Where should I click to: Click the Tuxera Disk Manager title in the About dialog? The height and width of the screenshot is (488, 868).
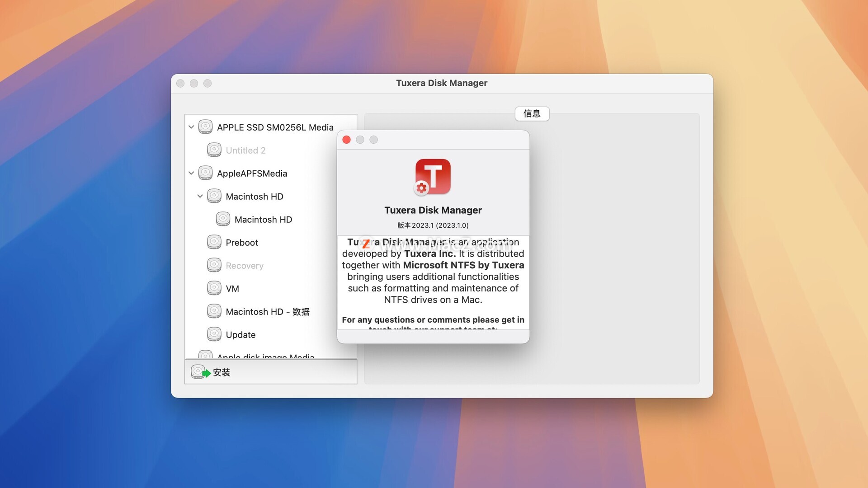433,210
